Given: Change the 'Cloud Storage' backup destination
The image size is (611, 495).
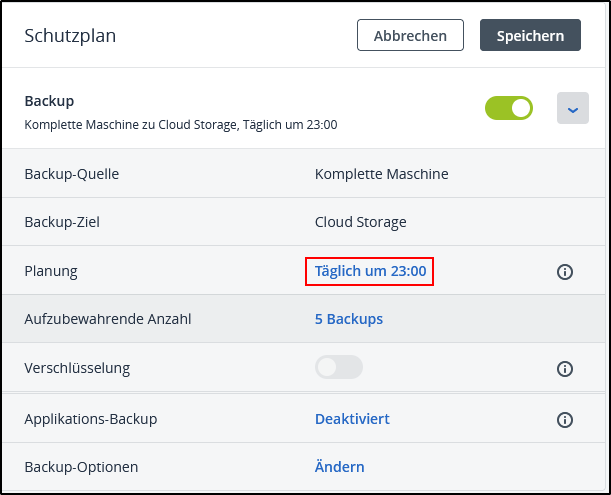Looking at the screenshot, I should (360, 222).
